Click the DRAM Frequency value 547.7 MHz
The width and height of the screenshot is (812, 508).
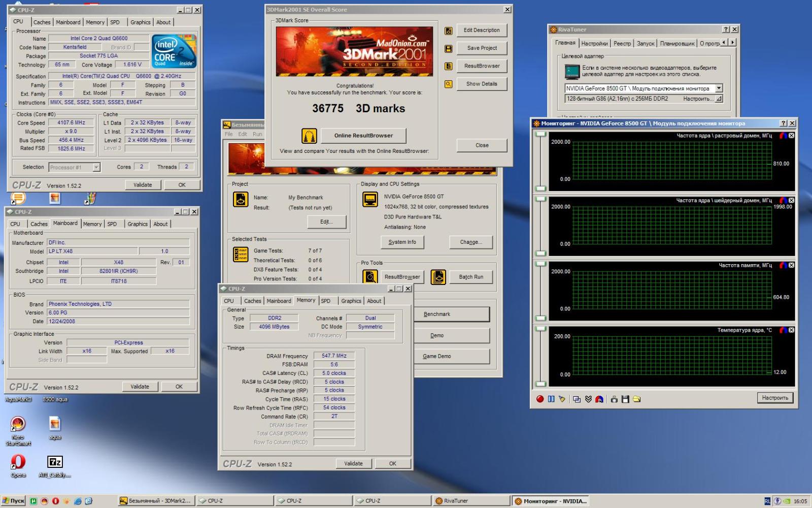pyautogui.click(x=334, y=356)
